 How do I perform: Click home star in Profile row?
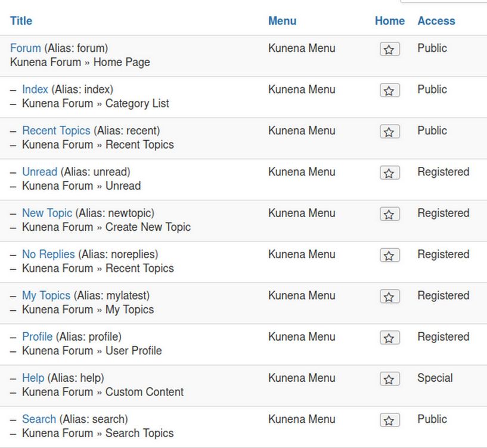[x=389, y=338]
